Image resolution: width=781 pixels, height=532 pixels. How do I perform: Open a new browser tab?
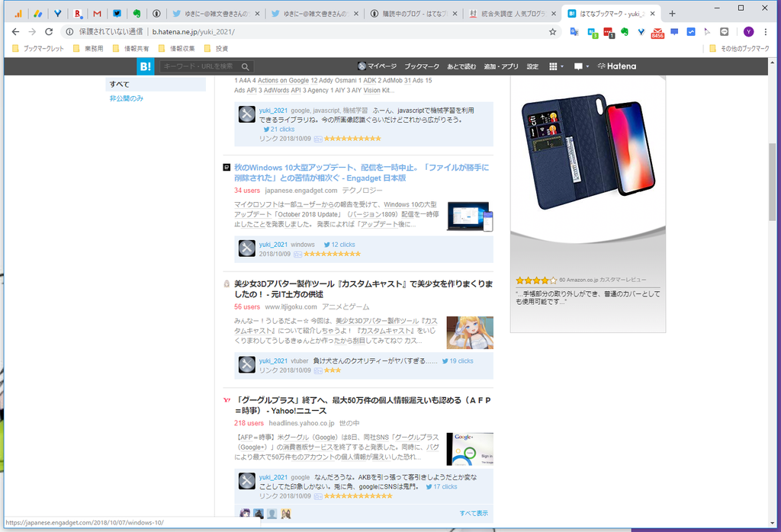tap(672, 14)
